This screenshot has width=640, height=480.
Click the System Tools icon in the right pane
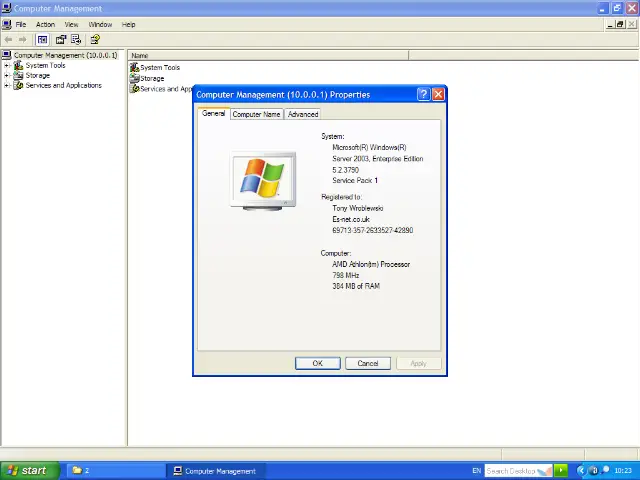coord(135,67)
